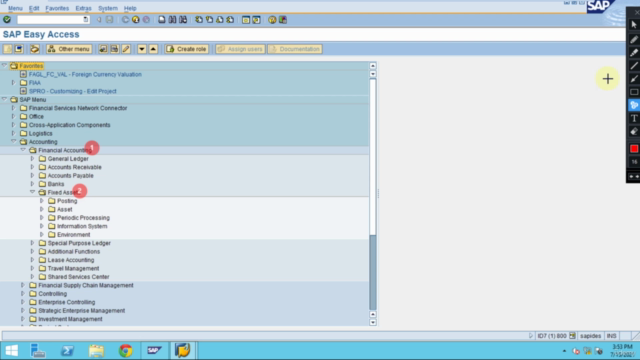Click the Assign users button
640x360 pixels.
point(240,49)
